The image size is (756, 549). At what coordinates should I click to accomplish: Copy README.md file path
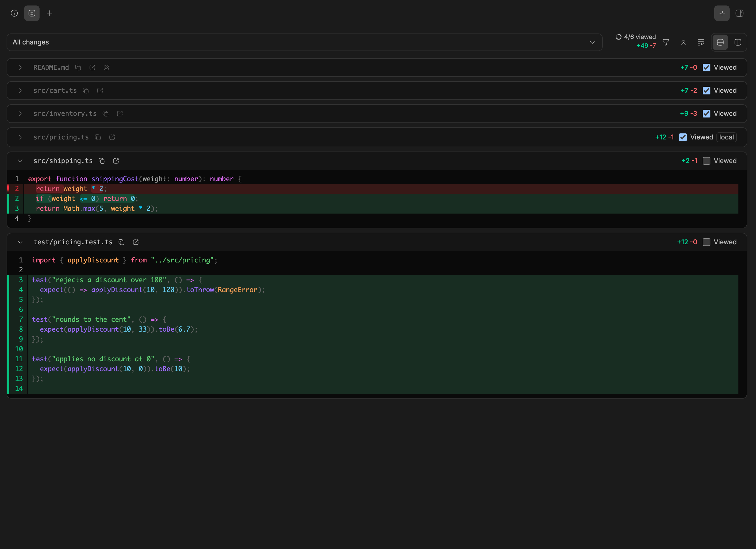point(78,68)
